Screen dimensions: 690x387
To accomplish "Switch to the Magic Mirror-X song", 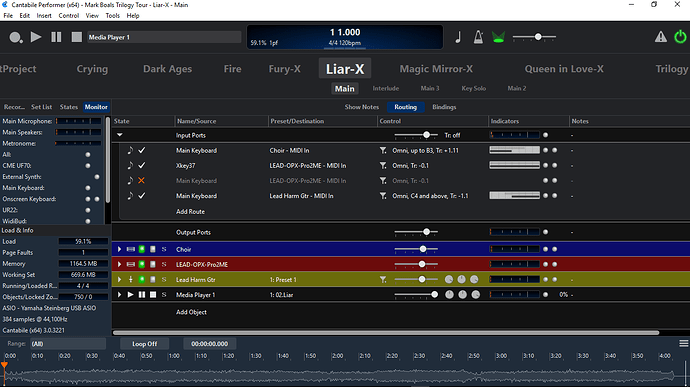I will [436, 69].
